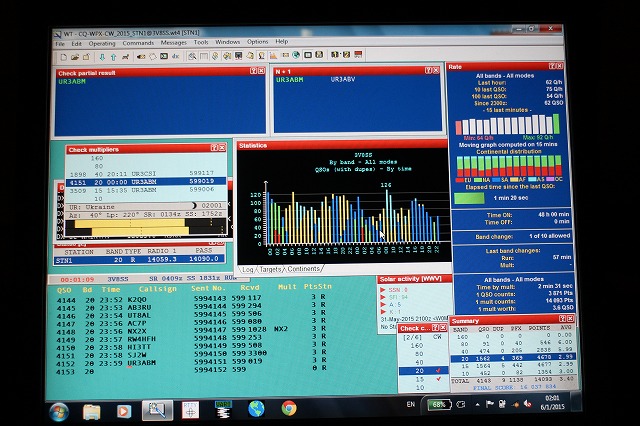Click help icon in Check partial result window
The width and height of the screenshot is (640, 426).
pos(253,71)
